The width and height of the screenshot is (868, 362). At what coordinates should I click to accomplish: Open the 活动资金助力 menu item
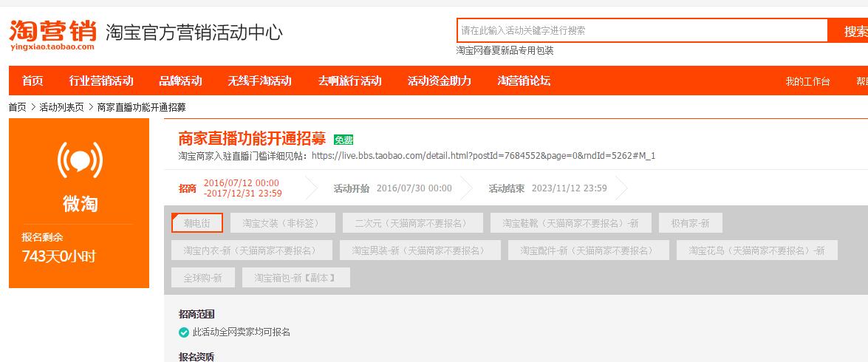coord(440,81)
